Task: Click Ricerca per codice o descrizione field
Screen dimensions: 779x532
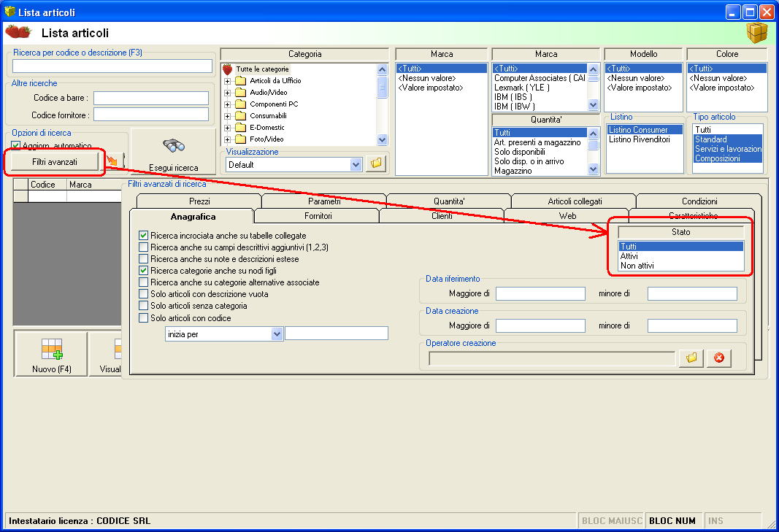Action: 112,66
